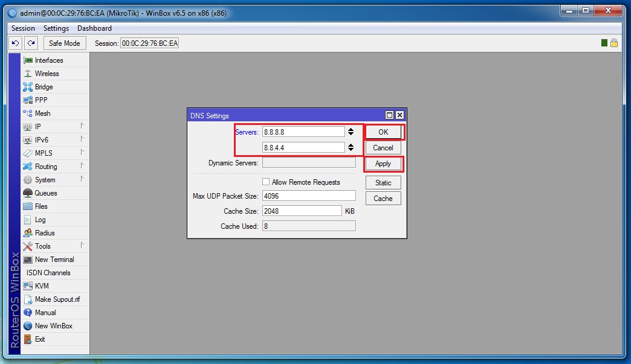Click OK in DNS Settings
The width and height of the screenshot is (631, 364).
[x=383, y=132]
